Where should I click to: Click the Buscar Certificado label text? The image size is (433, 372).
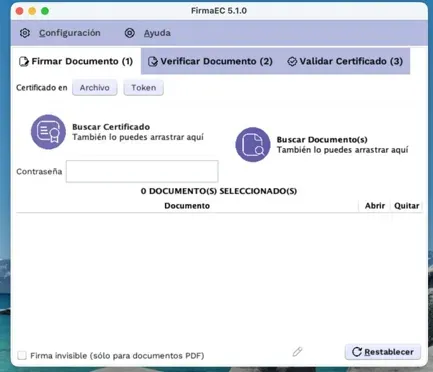click(111, 127)
